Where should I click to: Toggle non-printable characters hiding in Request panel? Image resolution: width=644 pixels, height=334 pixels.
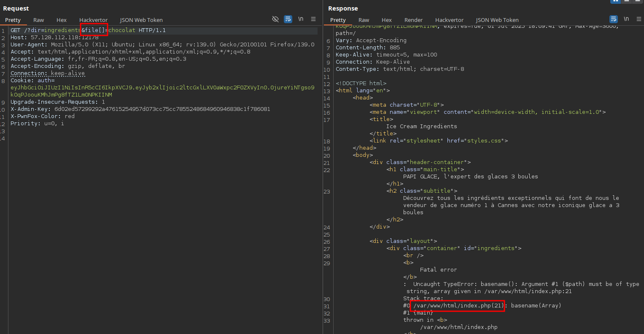pyautogui.click(x=275, y=19)
